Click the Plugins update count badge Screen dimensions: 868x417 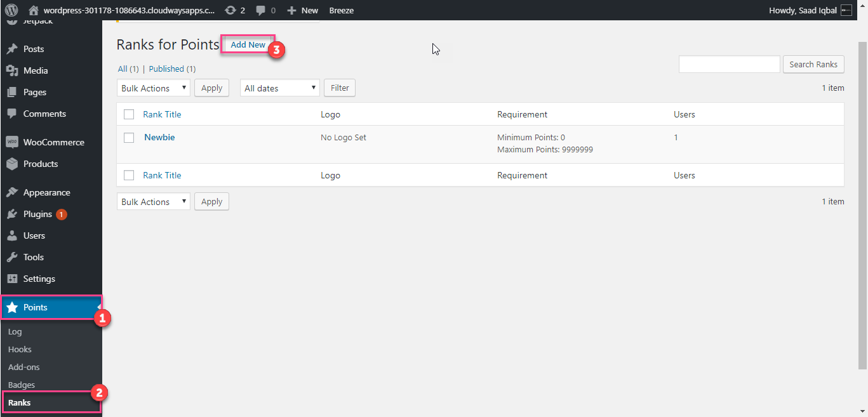point(61,215)
